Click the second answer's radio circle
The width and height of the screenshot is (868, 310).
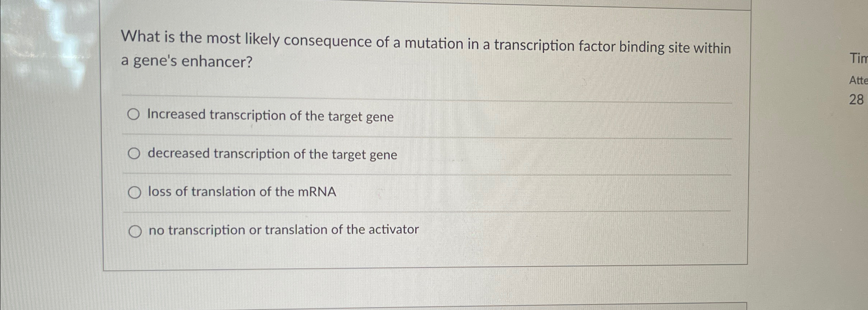point(135,153)
